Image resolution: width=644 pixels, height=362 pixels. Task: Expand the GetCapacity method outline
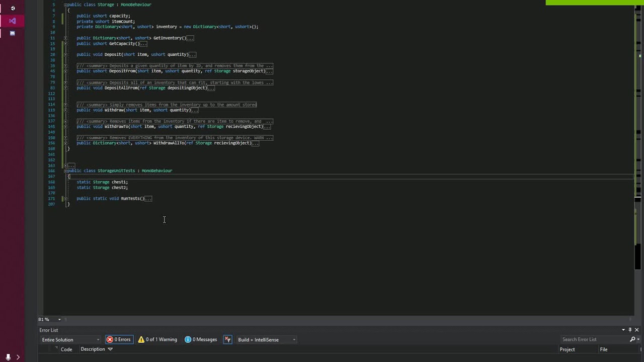coord(65,44)
